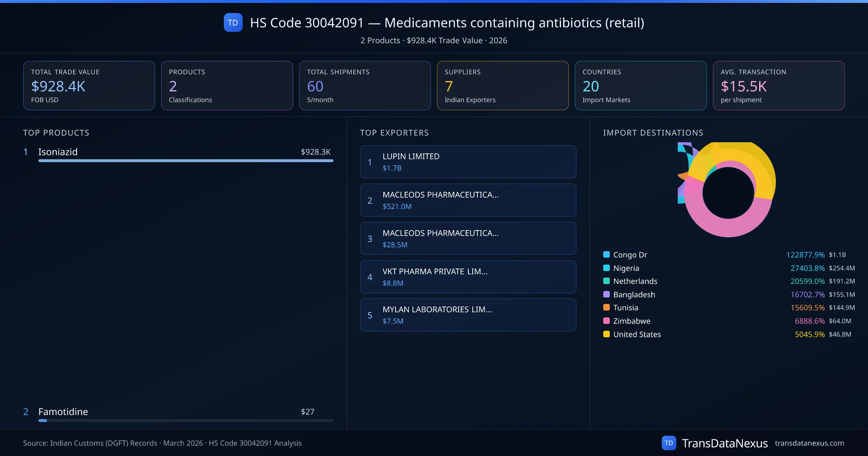Open the transdatanexus.com link
Screen dimensions: 868x456
809,443
